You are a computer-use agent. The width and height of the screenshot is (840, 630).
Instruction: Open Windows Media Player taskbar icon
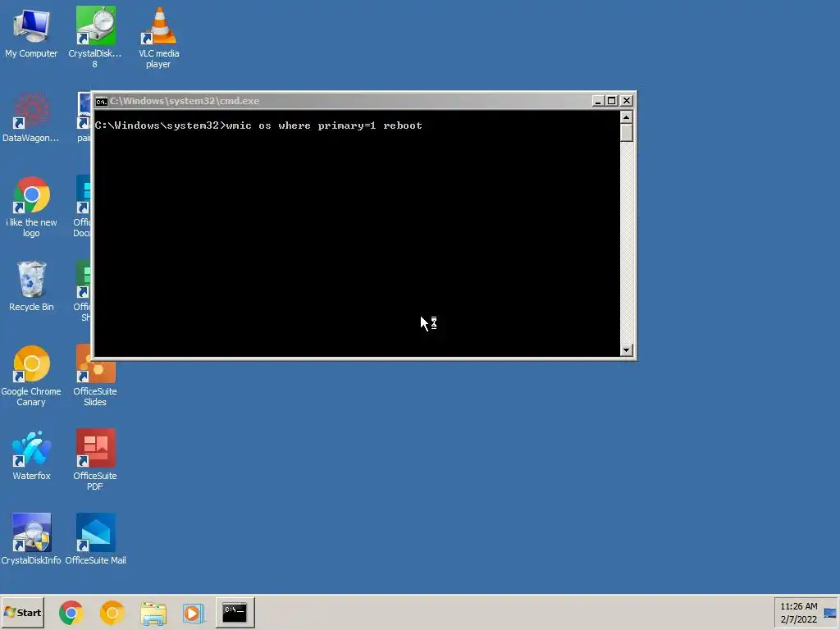pyautogui.click(x=194, y=613)
